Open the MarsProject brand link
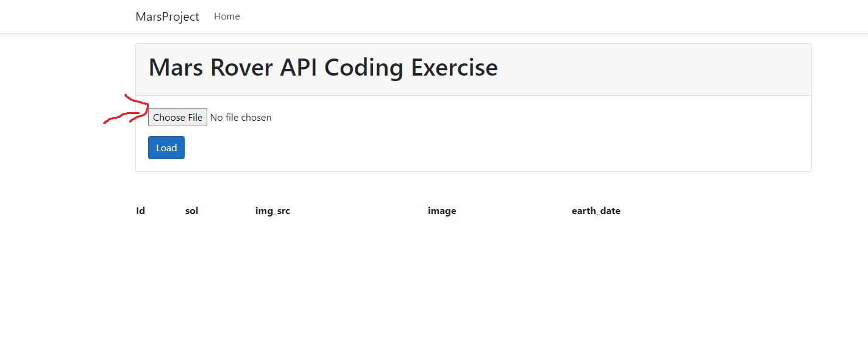 (x=167, y=16)
